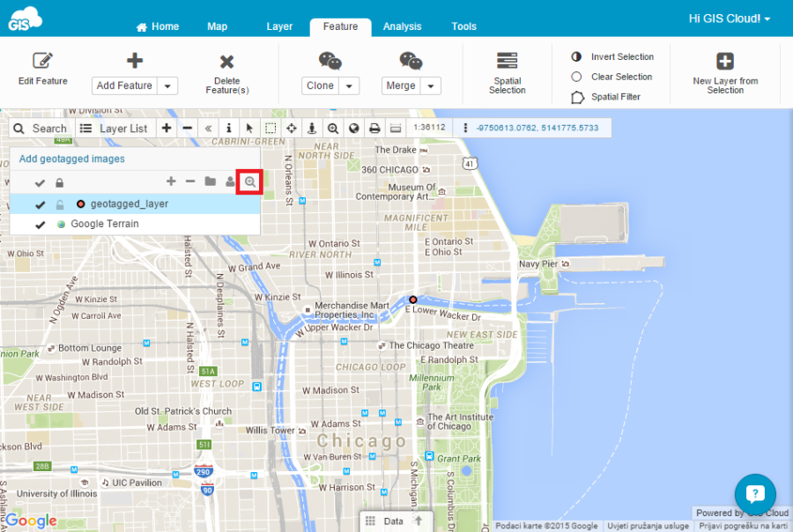Click Clear Selection
This screenshot has width=793, height=532.
(x=612, y=77)
